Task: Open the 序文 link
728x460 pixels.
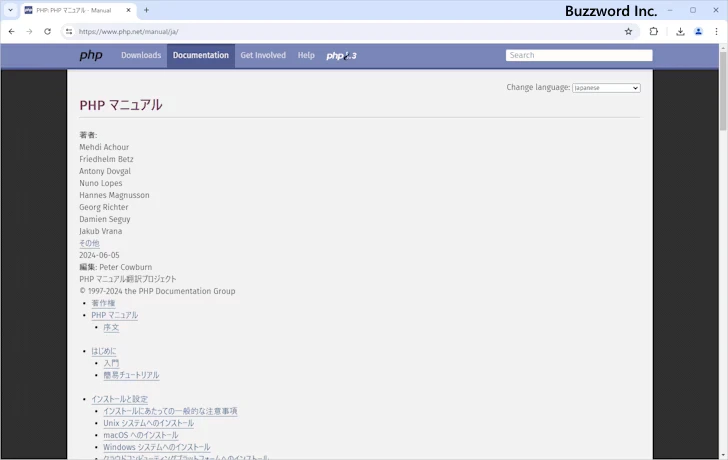Action: coord(111,327)
